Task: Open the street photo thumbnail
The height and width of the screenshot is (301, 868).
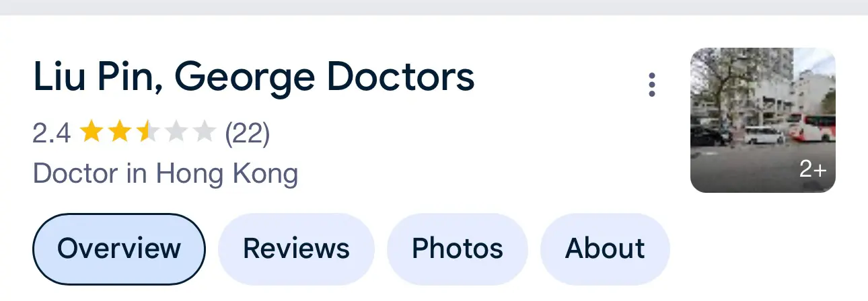Action: pos(763,120)
